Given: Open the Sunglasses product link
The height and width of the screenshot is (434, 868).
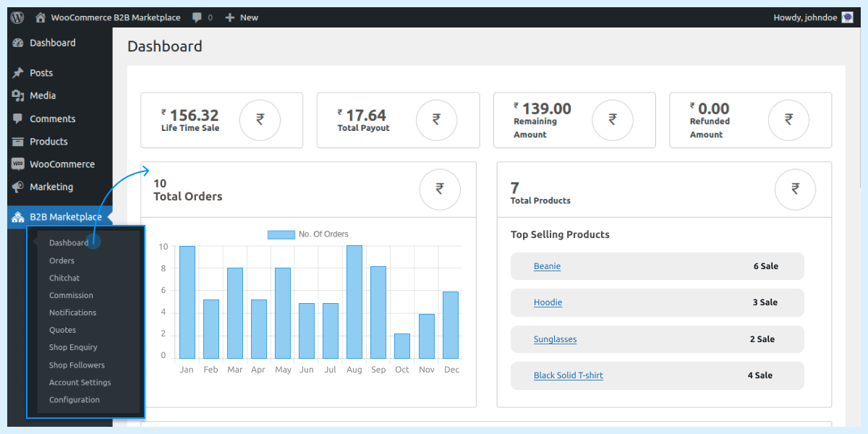Looking at the screenshot, I should click(555, 339).
